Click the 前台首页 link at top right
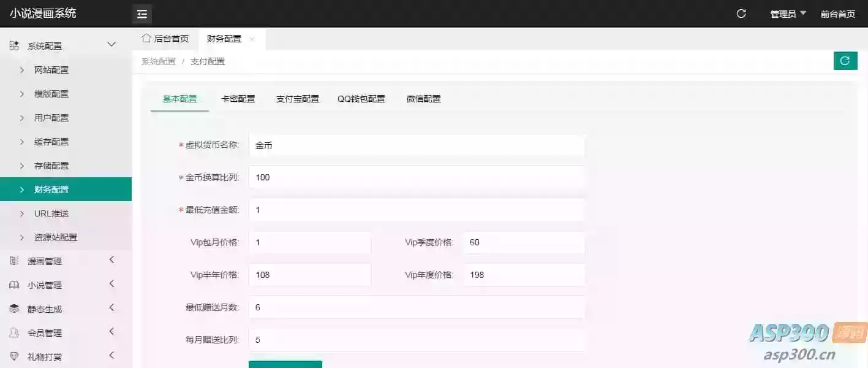 pos(837,13)
